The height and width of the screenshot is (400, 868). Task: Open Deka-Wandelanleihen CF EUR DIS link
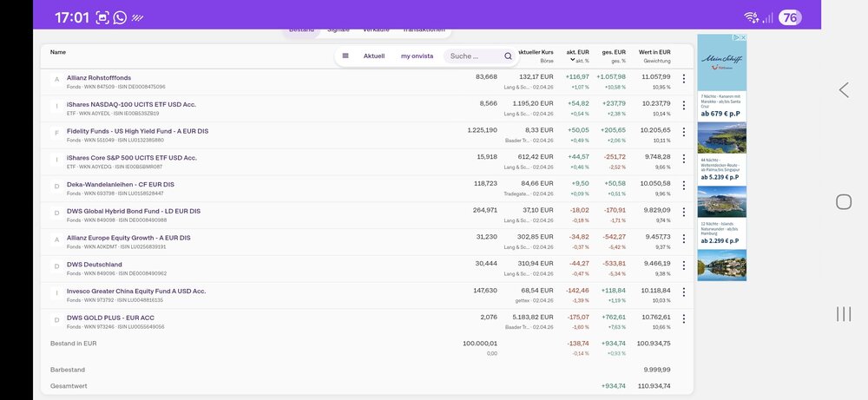[121, 184]
